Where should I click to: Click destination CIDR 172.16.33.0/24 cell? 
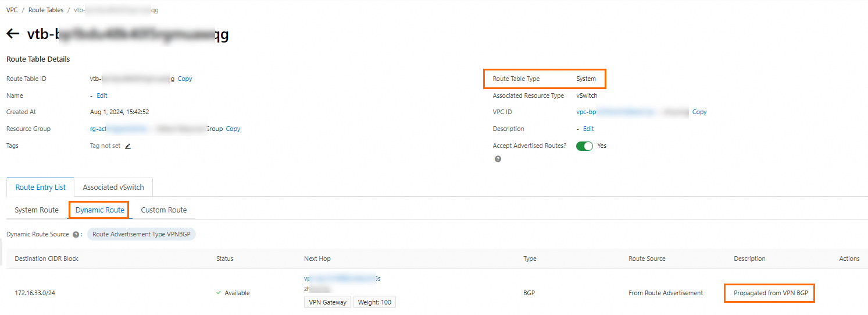point(35,293)
